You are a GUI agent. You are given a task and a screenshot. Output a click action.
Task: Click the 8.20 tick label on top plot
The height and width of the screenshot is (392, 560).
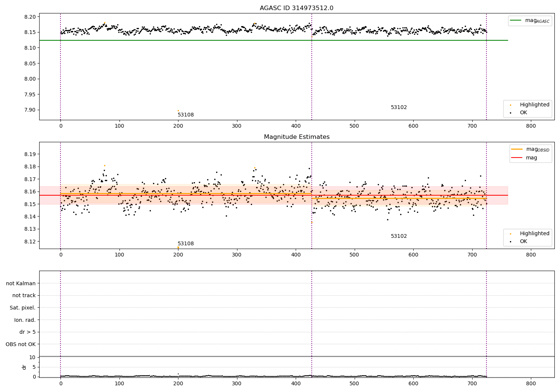(31, 17)
